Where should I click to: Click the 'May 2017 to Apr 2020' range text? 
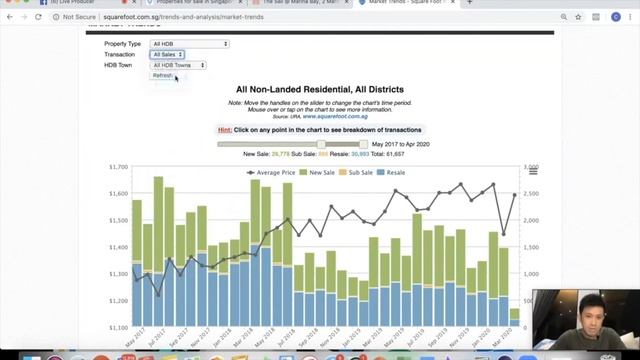[x=401, y=144]
